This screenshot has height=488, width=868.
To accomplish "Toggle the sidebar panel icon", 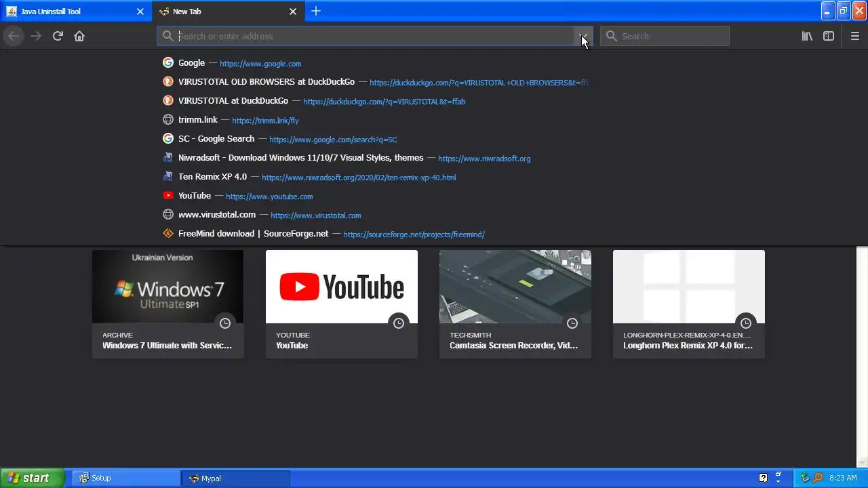I will [829, 36].
